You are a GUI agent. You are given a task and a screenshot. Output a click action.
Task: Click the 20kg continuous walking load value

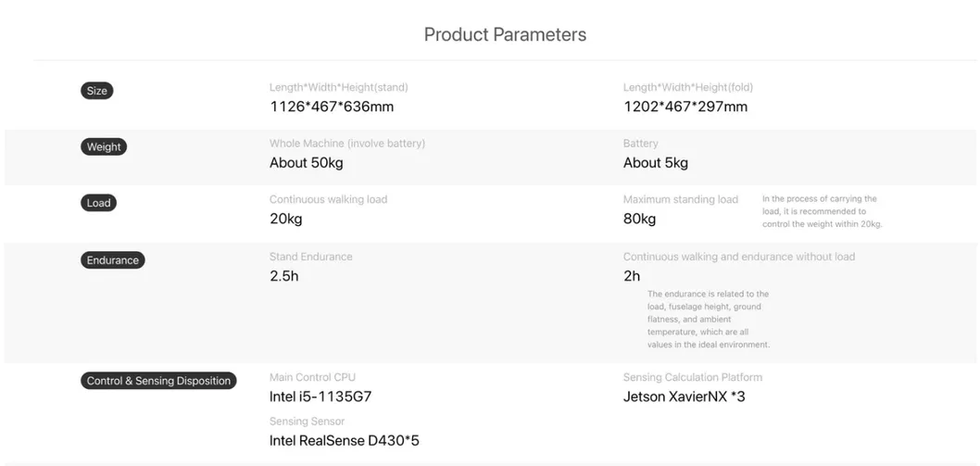point(286,220)
